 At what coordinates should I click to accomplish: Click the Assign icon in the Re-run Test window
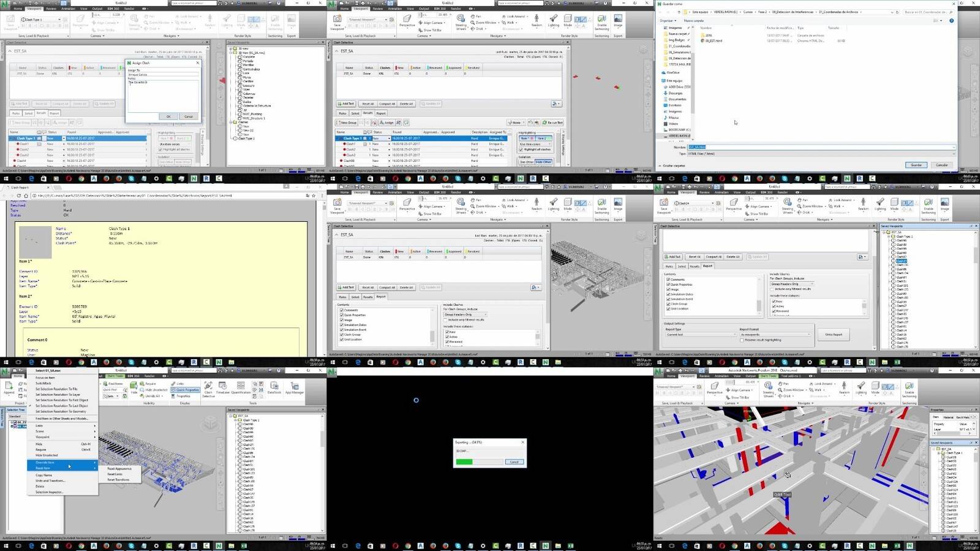386,123
